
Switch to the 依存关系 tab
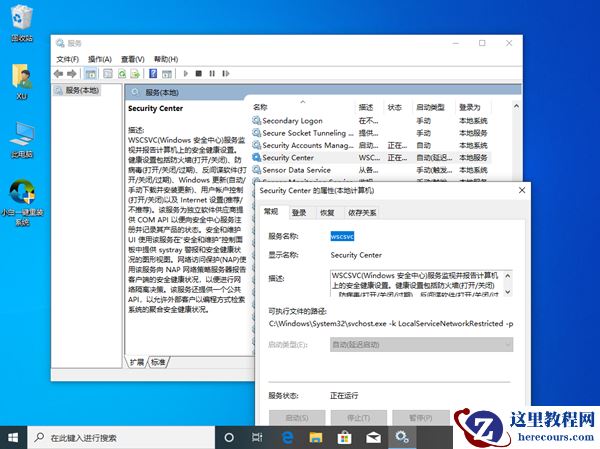(362, 213)
